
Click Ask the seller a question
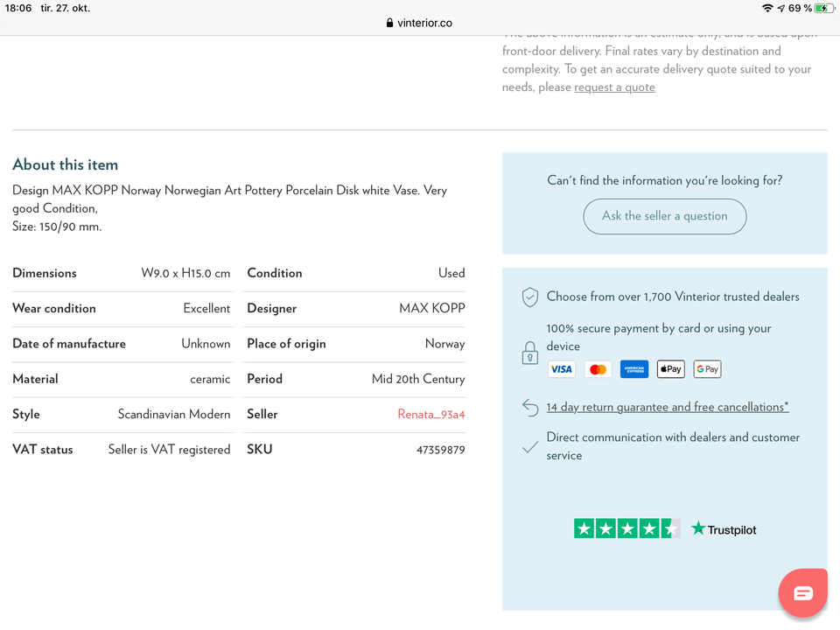click(x=665, y=216)
